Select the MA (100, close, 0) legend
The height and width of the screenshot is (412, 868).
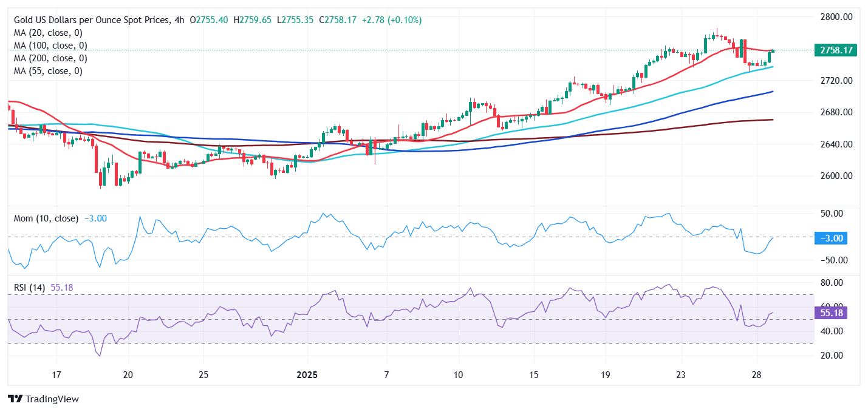point(50,46)
